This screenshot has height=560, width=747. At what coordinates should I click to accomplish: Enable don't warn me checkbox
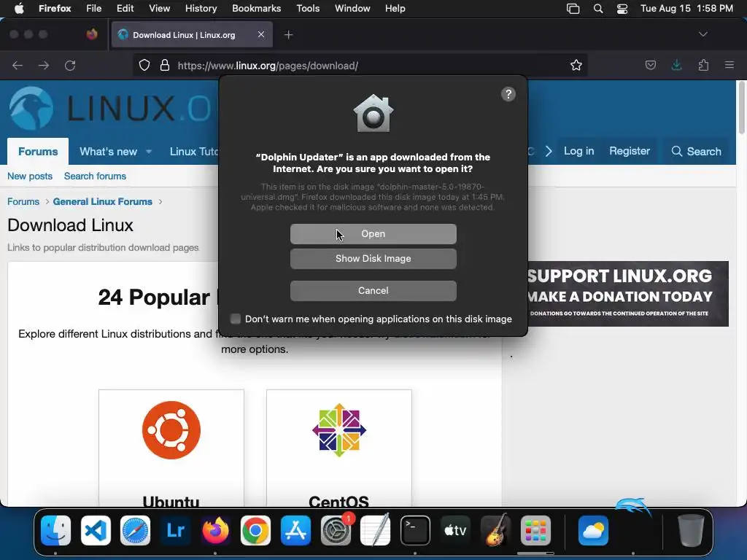[236, 319]
